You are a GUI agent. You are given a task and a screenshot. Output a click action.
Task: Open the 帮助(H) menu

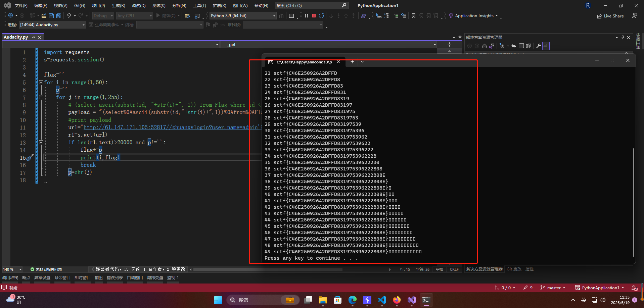click(261, 5)
